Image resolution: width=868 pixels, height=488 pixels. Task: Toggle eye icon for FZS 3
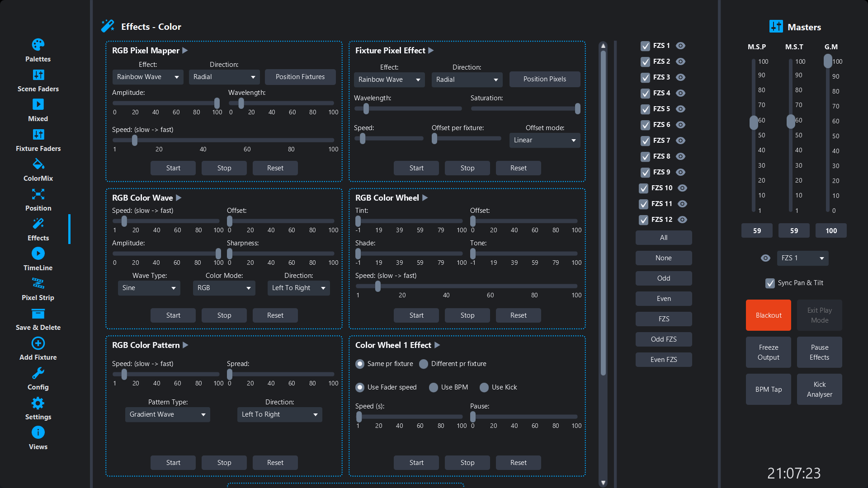tap(681, 77)
